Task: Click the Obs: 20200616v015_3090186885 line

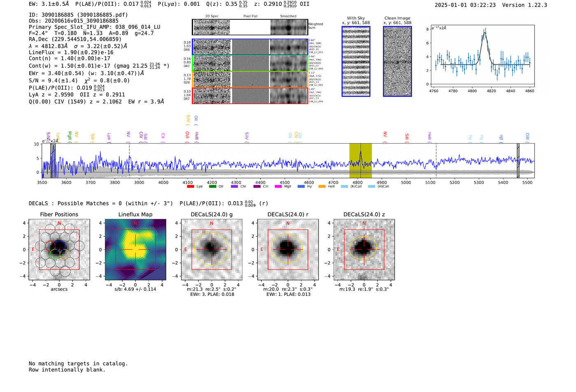Action: click(x=74, y=21)
